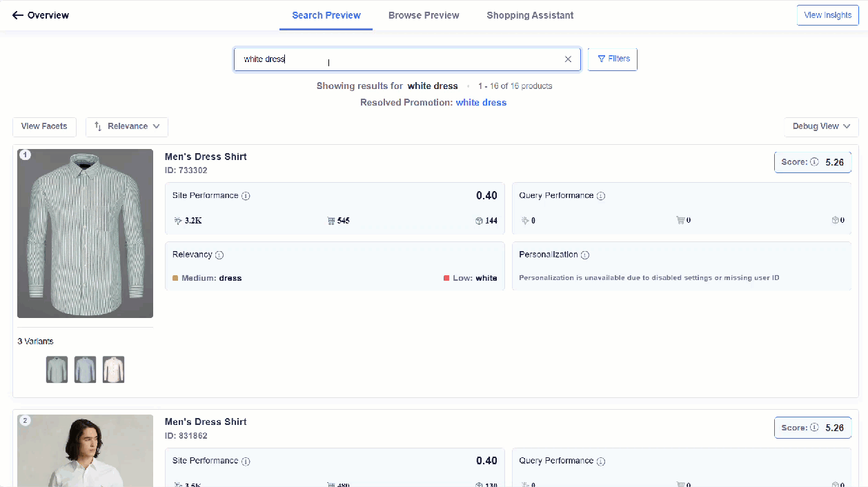Image resolution: width=868 pixels, height=487 pixels.
Task: Go back to Overview
Action: [x=41, y=15]
